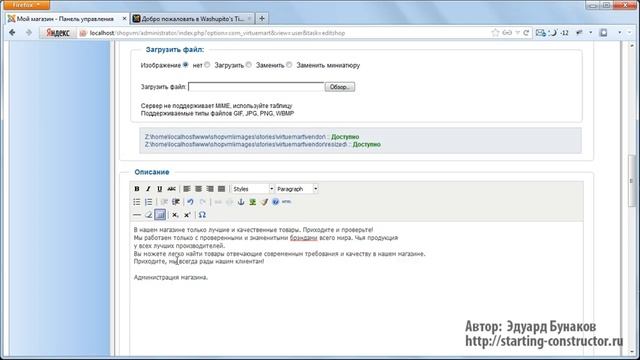Insert ordered numbered list
This screenshot has width=640, height=360.
pyautogui.click(x=148, y=202)
